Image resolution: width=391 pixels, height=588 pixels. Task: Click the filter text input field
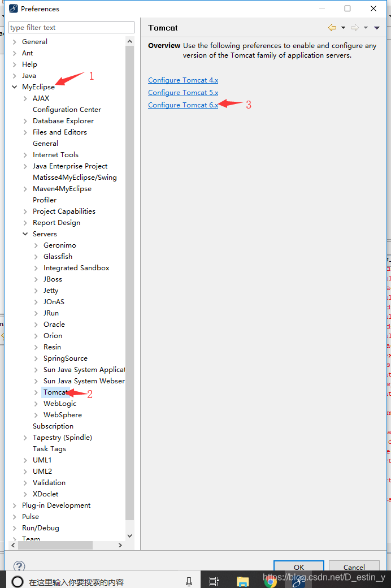click(x=71, y=27)
